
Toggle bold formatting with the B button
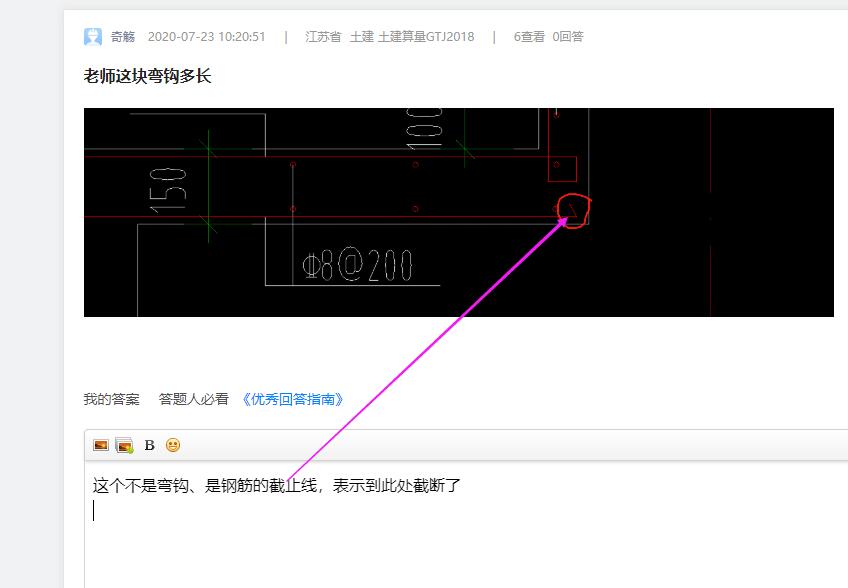pos(150,445)
